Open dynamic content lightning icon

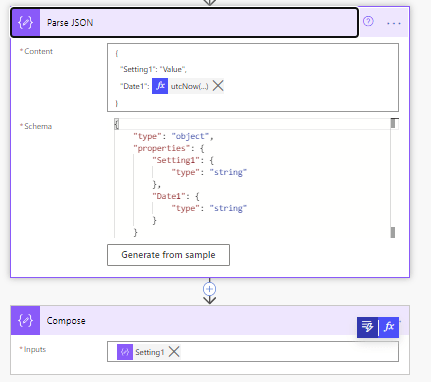pos(367,327)
